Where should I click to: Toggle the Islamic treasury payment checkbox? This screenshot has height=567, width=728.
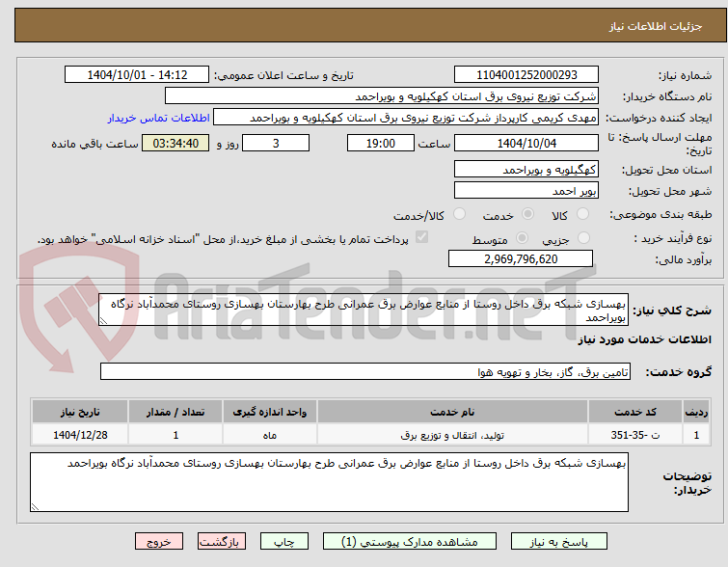[x=421, y=237]
